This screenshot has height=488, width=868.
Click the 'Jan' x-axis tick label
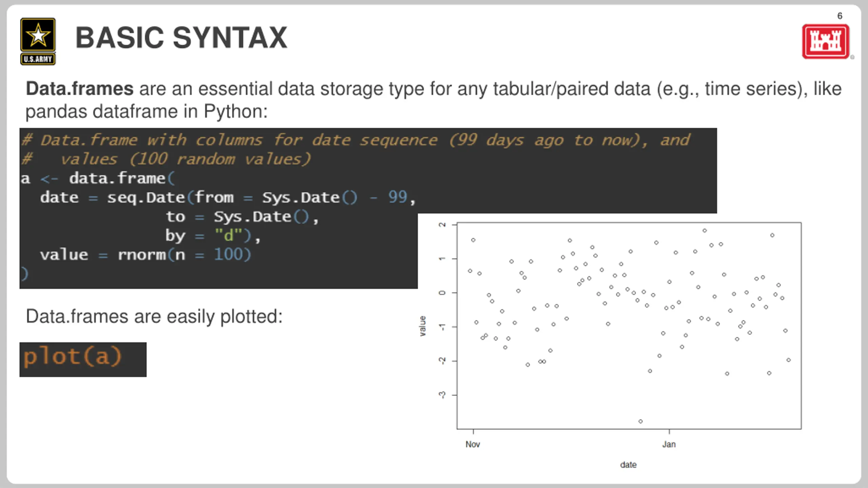[x=669, y=444]
